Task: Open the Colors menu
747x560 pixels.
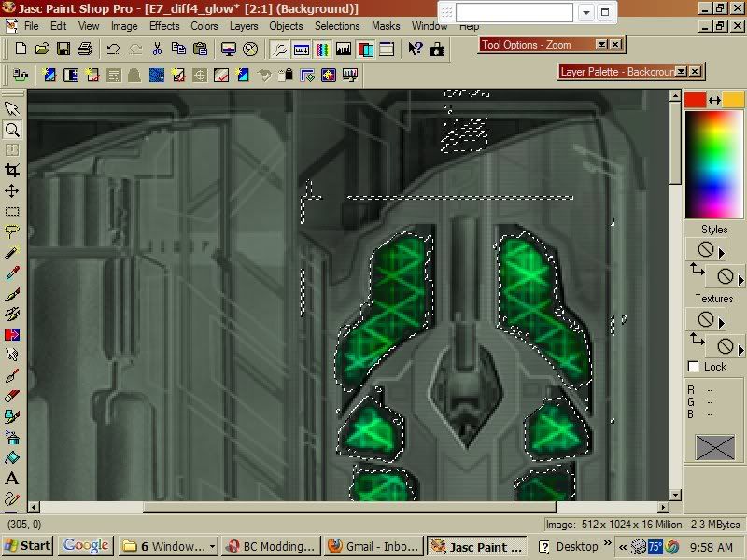Action: [x=204, y=26]
